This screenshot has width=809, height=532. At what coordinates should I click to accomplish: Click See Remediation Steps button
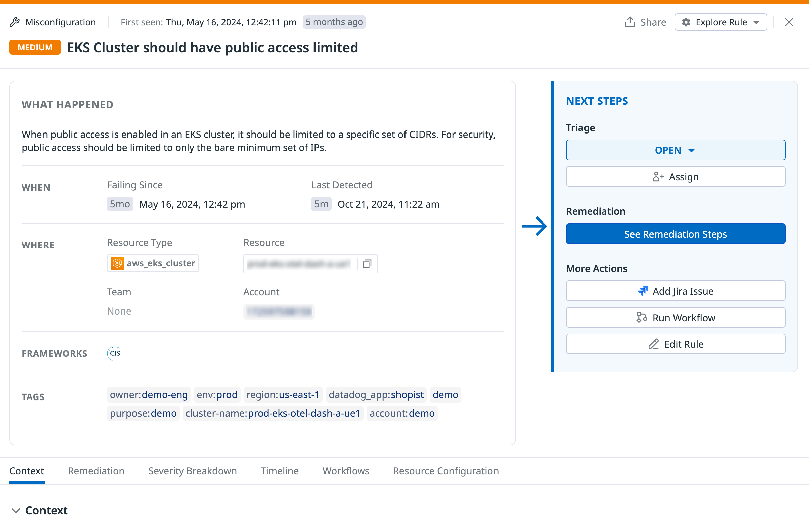676,234
